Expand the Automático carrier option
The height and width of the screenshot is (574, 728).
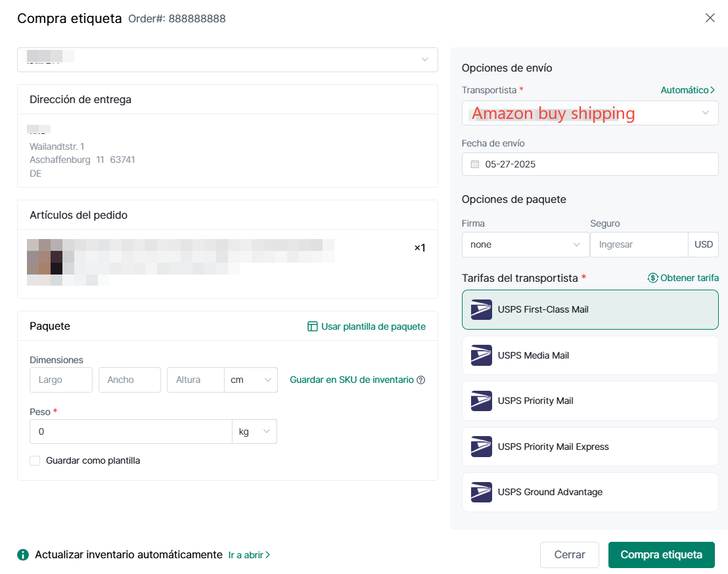pos(688,90)
